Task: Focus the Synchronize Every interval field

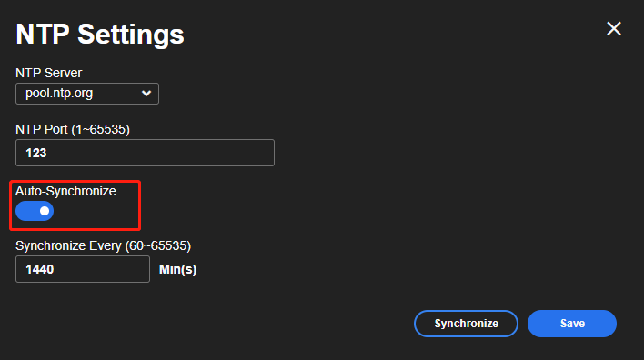Action: click(x=83, y=269)
